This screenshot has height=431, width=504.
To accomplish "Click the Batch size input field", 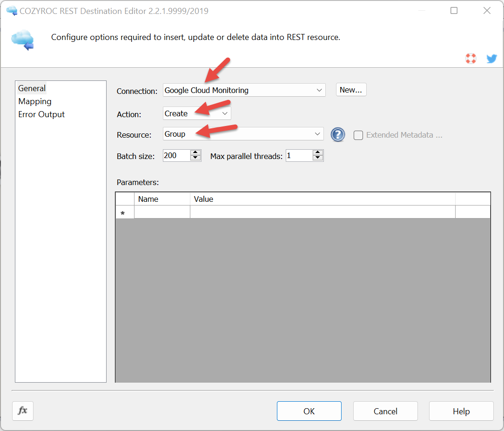I will click(176, 156).
